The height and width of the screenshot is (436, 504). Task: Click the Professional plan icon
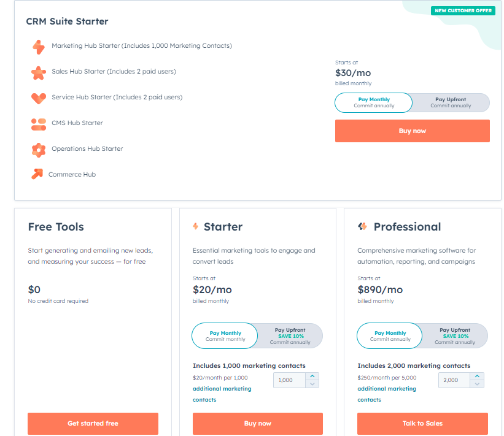(363, 226)
